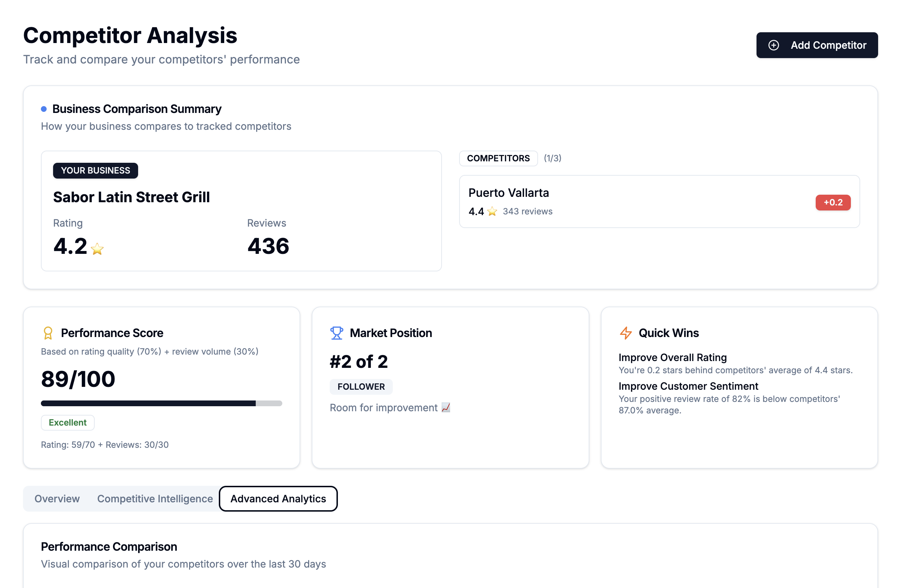Select the Improve Customer Sentiment quick win
Screen dimensions: 900x588
point(688,386)
